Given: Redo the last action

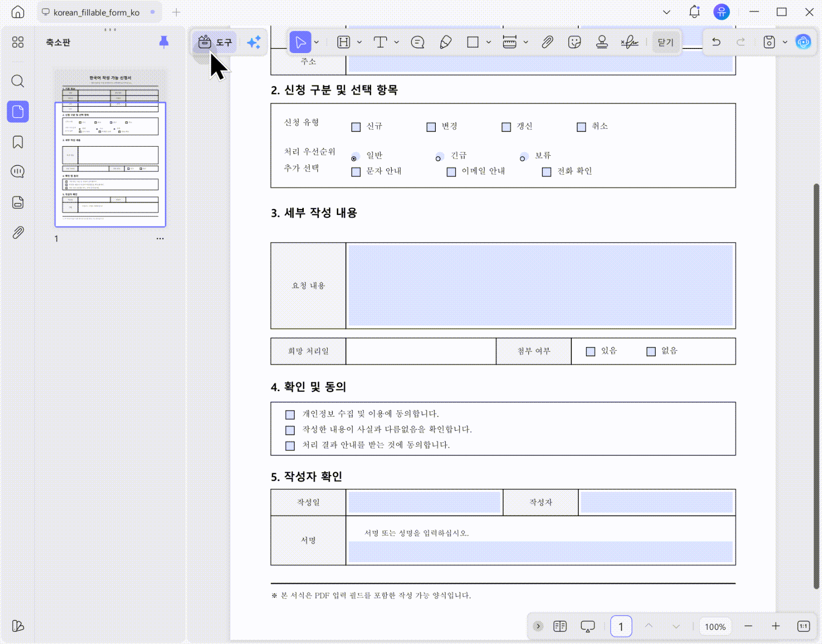Looking at the screenshot, I should (x=741, y=42).
